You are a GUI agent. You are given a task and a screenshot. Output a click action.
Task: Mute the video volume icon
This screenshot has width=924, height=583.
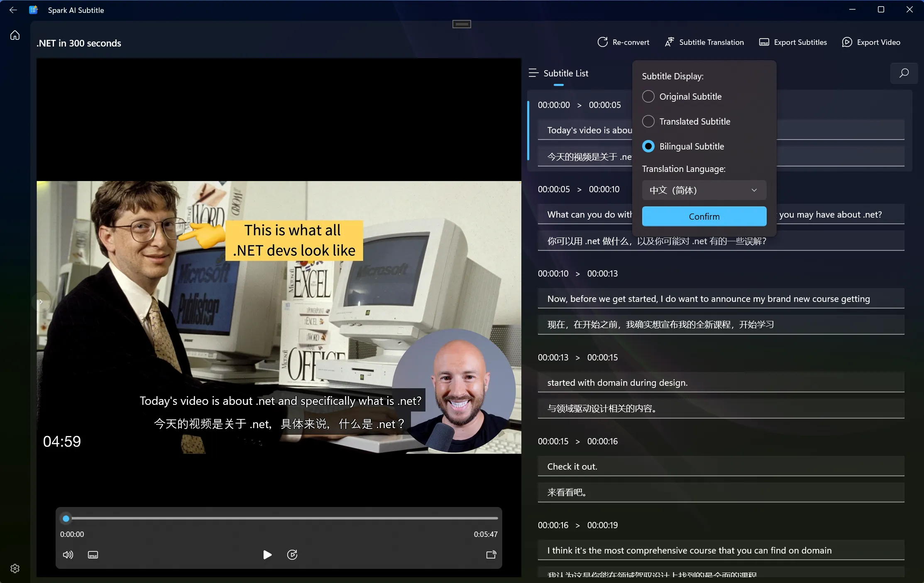pos(68,555)
